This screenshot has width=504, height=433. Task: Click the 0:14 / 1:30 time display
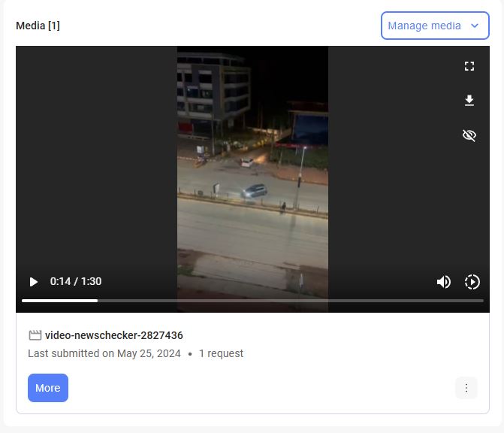[x=76, y=282]
